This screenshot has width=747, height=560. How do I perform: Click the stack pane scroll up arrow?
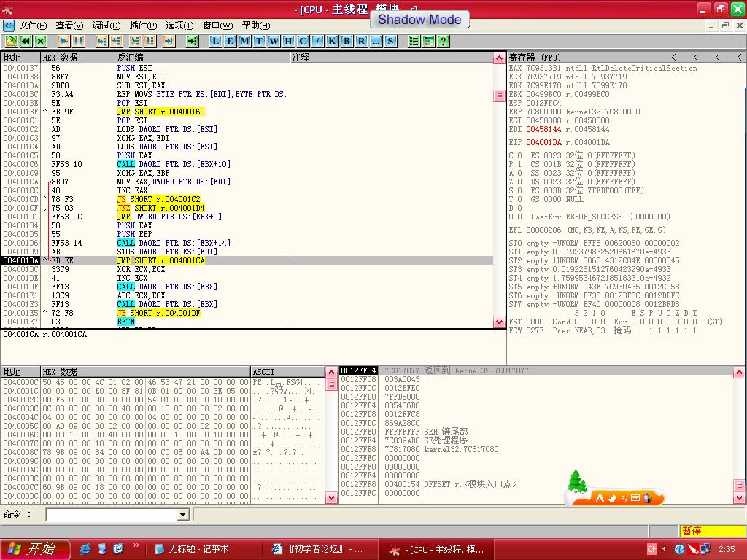point(739,372)
